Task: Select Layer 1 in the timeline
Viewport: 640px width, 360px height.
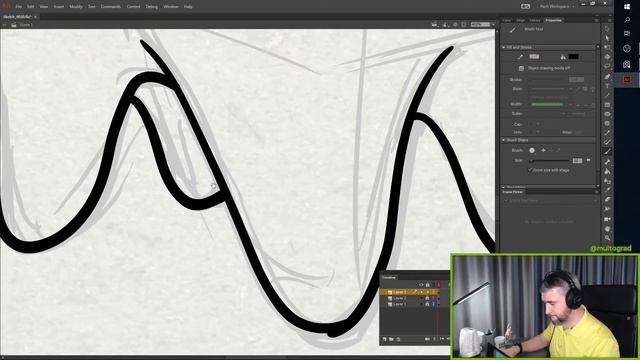Action: [x=399, y=304]
